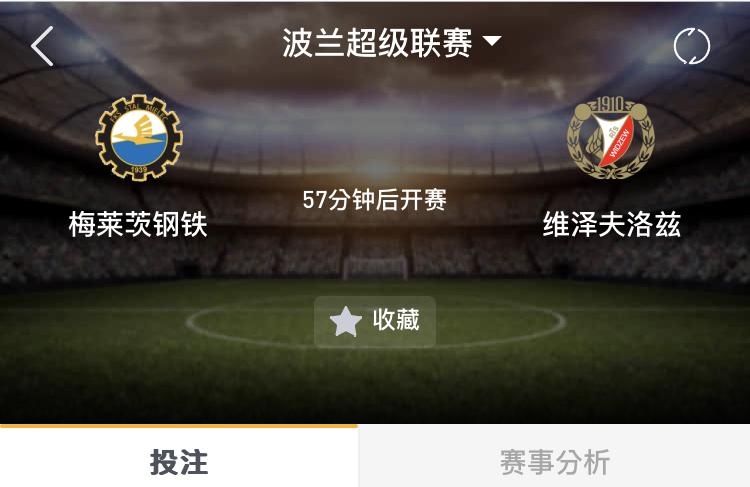Open the Widzew 1910 club crest
The width and height of the screenshot is (750, 487).
[x=611, y=137]
